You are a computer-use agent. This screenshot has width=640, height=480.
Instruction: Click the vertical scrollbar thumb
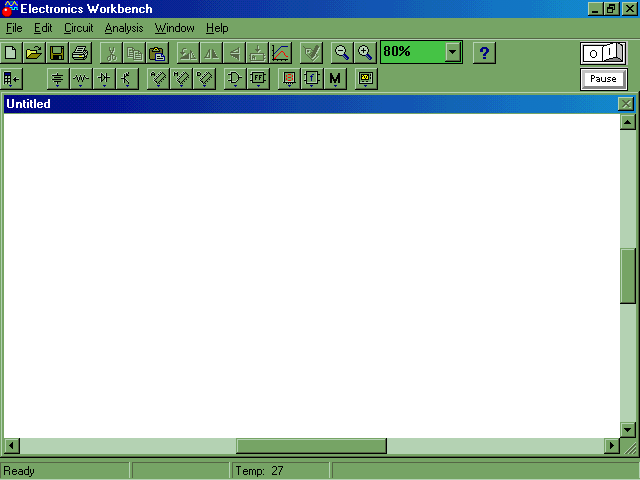pos(628,276)
